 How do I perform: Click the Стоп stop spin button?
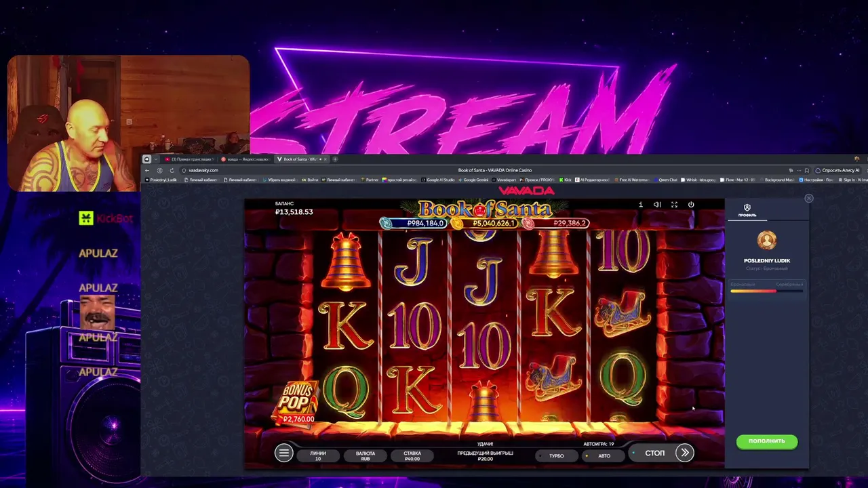point(654,453)
